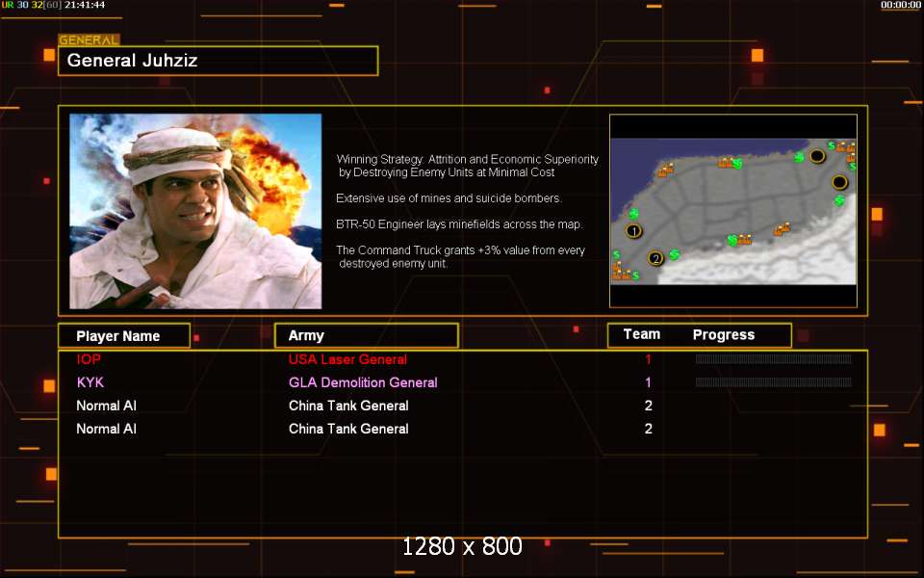Click the 21:41:44 clock readout
Image resolution: width=924 pixels, height=578 pixels.
[x=85, y=5]
